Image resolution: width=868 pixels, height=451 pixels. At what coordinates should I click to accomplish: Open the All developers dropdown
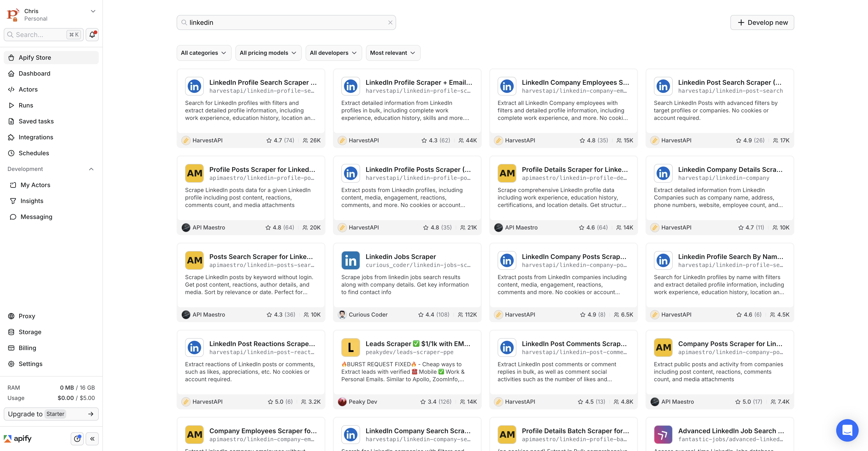click(x=334, y=53)
